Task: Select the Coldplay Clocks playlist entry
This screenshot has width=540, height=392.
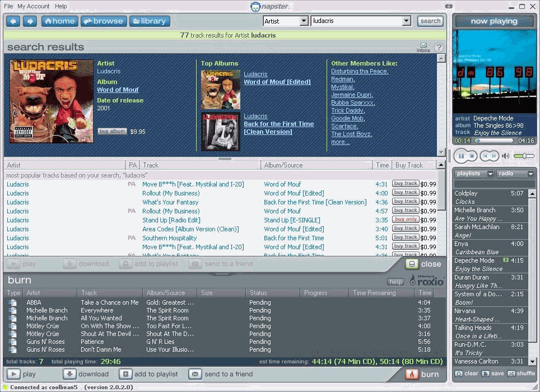Action: 490,198
